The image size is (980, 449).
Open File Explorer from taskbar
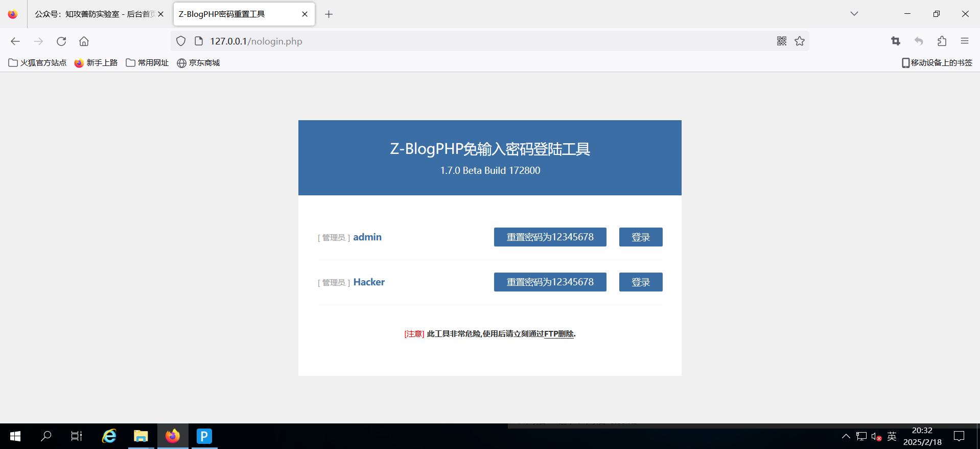pyautogui.click(x=141, y=436)
